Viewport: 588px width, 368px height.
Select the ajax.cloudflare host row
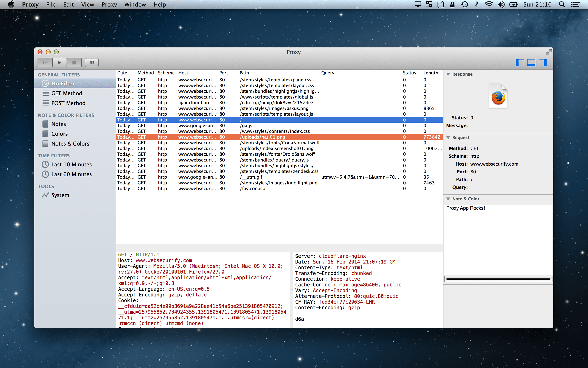280,103
